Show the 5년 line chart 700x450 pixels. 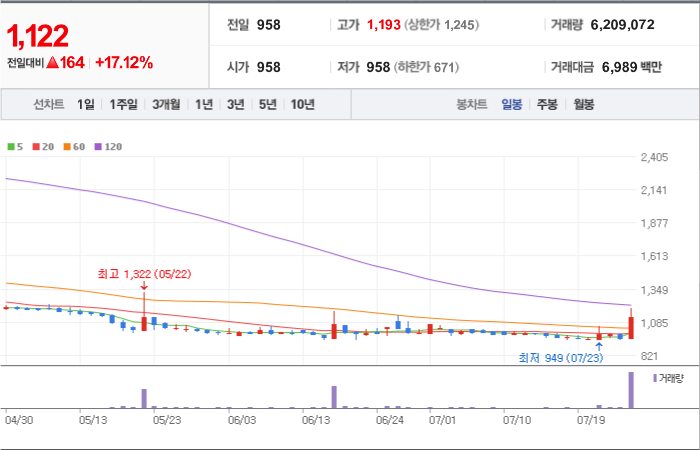[x=268, y=105]
